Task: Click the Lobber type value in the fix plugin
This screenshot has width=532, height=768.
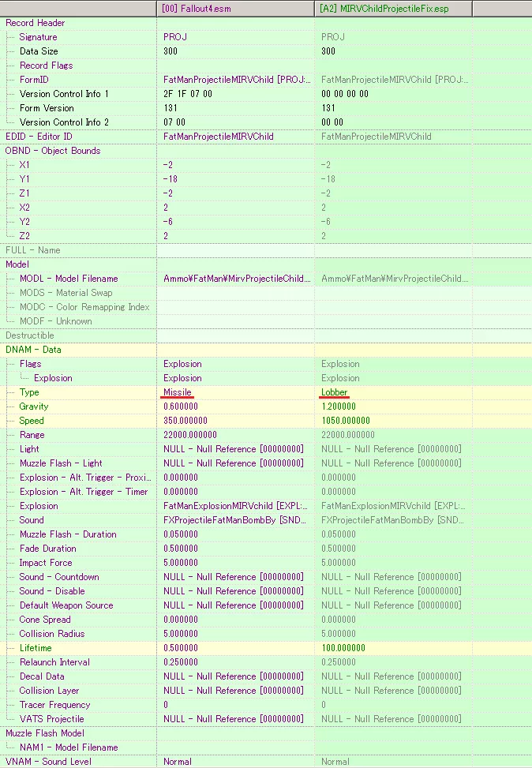Action: pyautogui.click(x=335, y=392)
